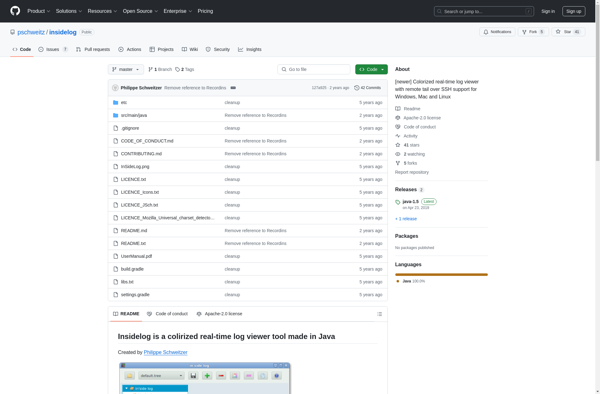Open Activity link in About

(406, 136)
